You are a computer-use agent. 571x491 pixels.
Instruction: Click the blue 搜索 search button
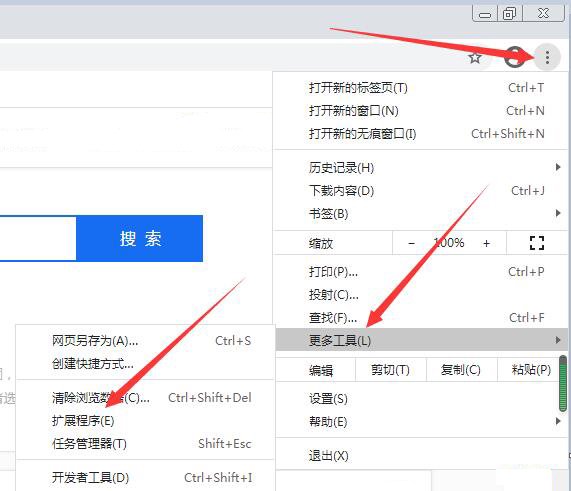[139, 239]
